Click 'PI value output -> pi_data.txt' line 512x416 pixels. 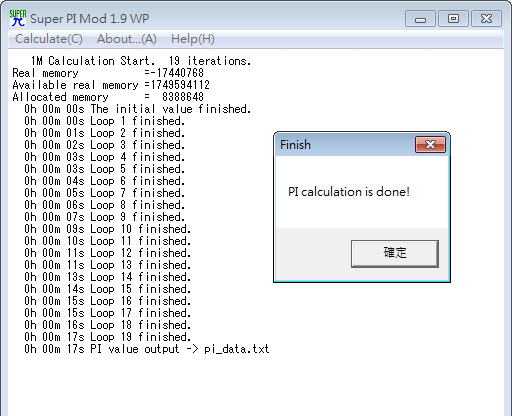pos(146,349)
